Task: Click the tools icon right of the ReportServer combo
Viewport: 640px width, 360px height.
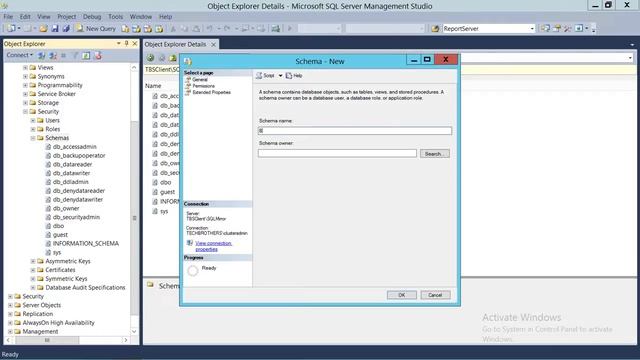Action: [x=567, y=29]
